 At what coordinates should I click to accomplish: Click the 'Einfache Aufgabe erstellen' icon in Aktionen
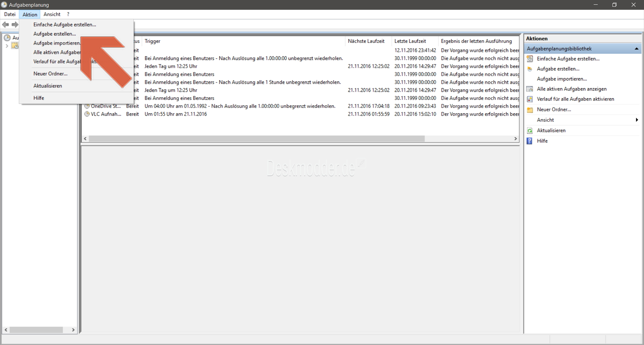point(530,59)
